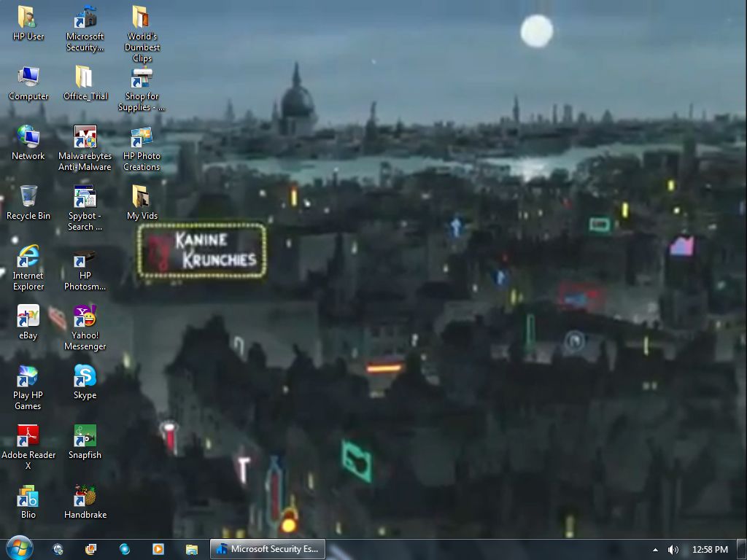The image size is (747, 560).
Task: Switch to Microsoft Security Essentials taskbar window
Action: click(268, 549)
